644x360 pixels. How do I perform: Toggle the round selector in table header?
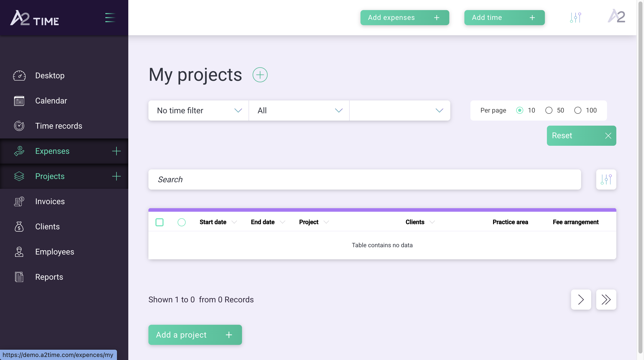point(182,222)
